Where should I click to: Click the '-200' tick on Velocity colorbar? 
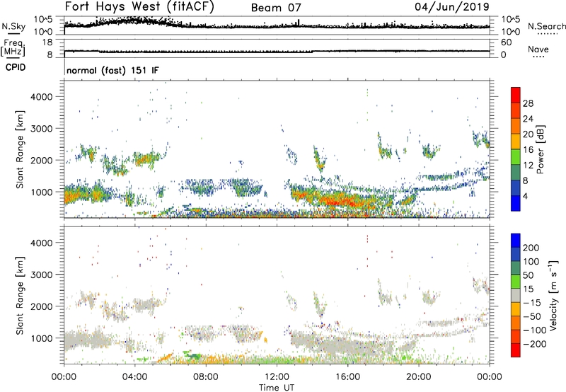coord(533,344)
